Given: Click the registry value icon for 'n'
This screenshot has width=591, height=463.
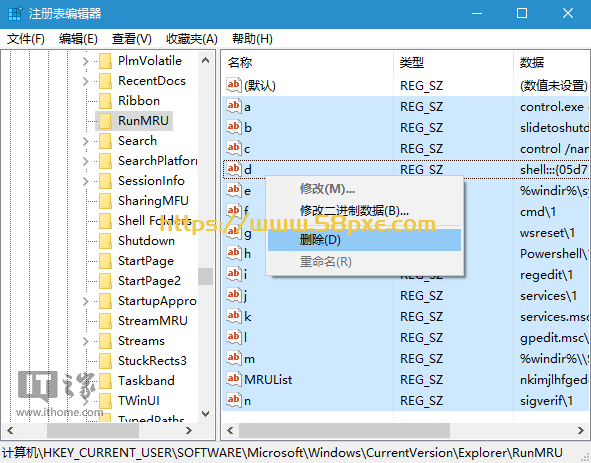Looking at the screenshot, I should pos(234,400).
